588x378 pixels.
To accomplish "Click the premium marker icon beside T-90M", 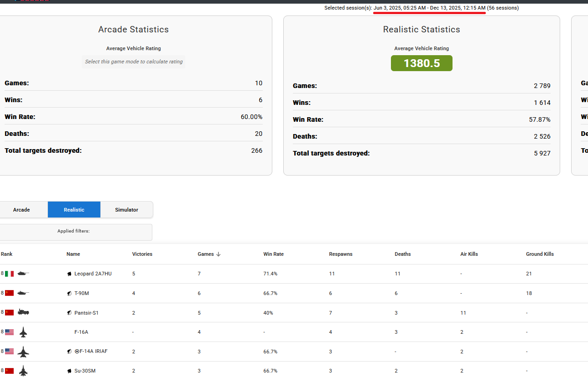I will click(69, 293).
